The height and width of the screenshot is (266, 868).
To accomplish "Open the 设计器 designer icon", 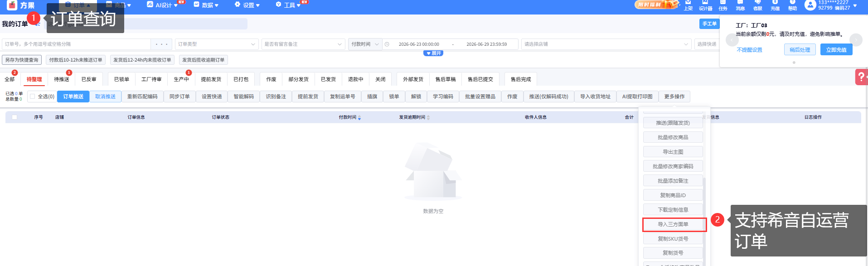I will [x=705, y=5].
